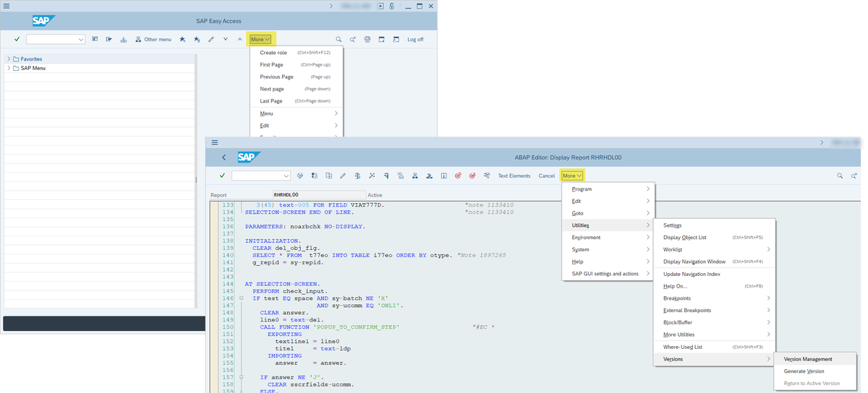Image resolution: width=868 pixels, height=393 pixels.
Task: Expand the Program submenu
Action: [x=608, y=189]
